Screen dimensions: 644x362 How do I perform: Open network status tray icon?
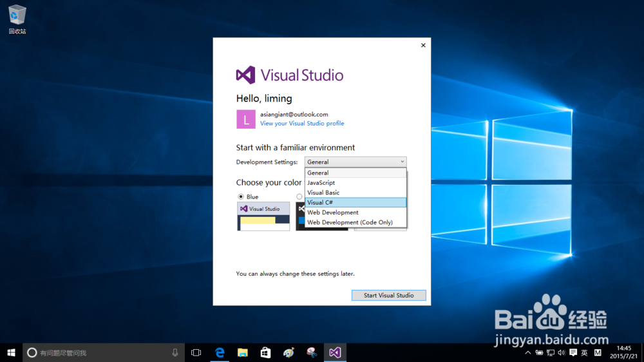551,352
